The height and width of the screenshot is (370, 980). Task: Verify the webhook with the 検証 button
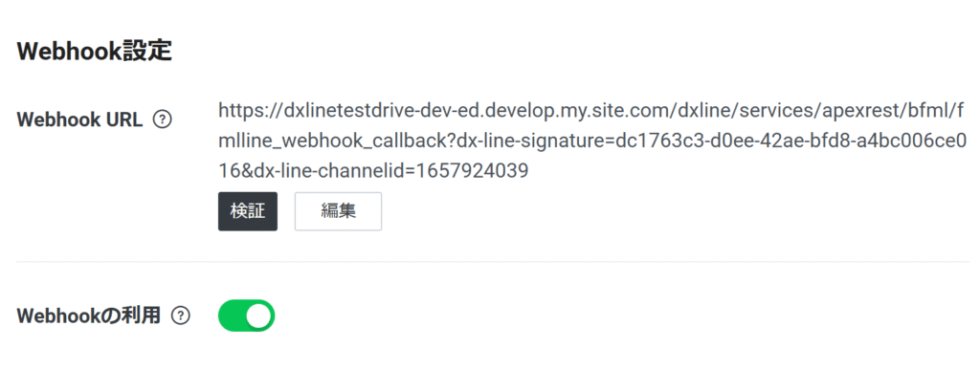(x=248, y=211)
